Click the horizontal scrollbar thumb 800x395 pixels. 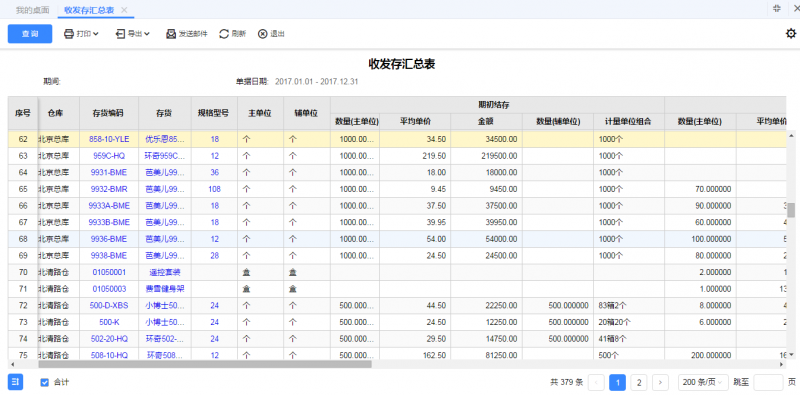click(x=205, y=364)
